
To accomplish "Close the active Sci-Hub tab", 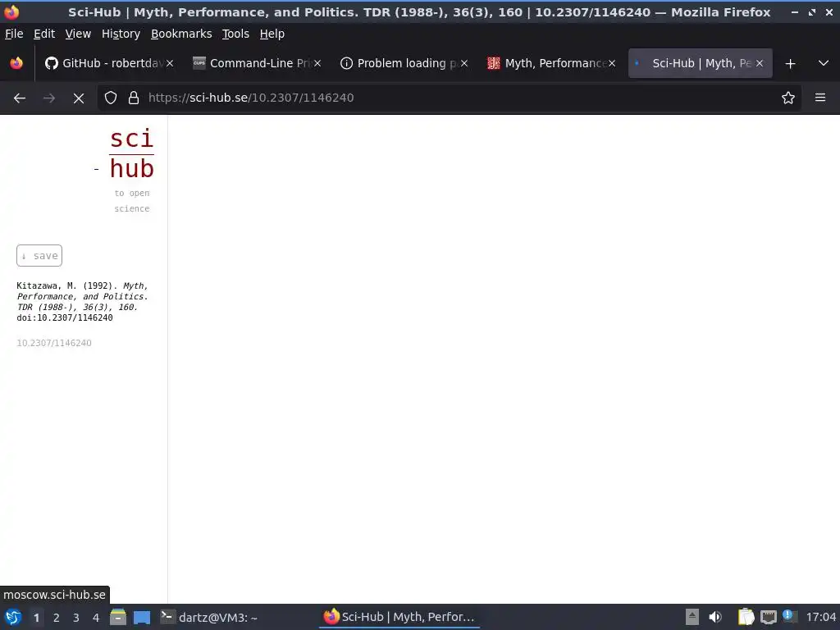I will pos(759,63).
